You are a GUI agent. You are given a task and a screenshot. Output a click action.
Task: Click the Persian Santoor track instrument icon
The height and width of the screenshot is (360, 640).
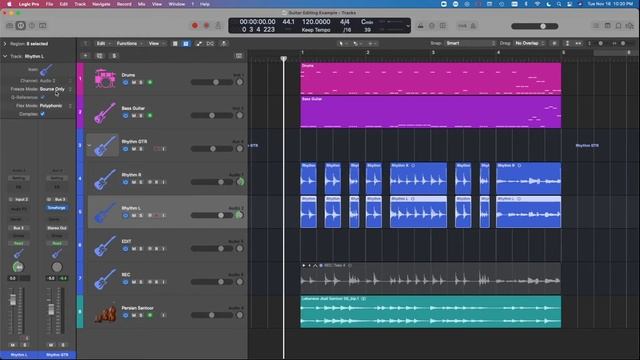point(104,312)
